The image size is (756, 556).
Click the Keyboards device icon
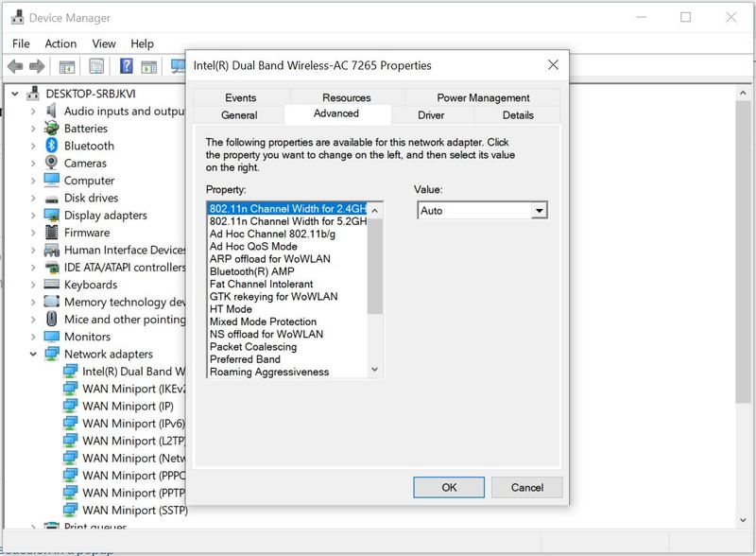tap(53, 285)
